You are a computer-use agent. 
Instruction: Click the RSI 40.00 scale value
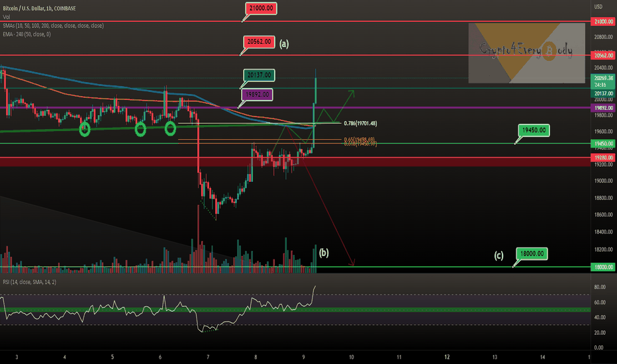tap(600, 317)
